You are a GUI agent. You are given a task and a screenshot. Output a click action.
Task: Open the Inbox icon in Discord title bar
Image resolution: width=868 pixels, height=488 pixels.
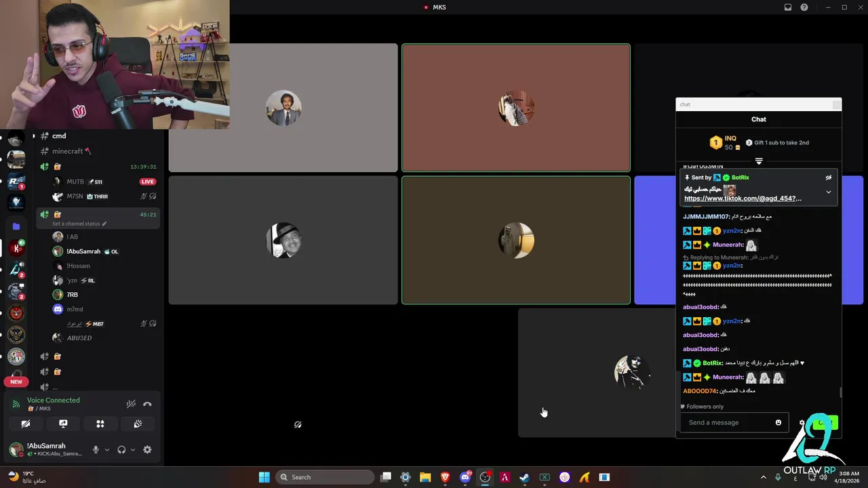[788, 7]
